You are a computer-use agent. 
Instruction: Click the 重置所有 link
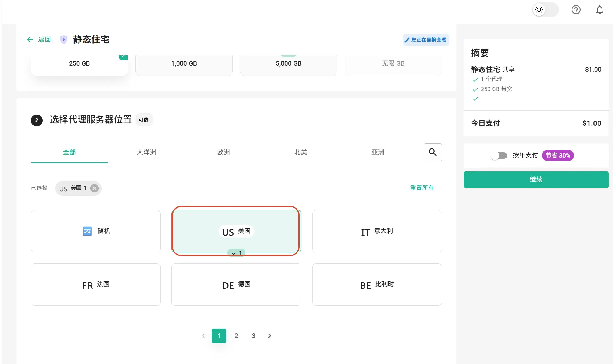[422, 188]
